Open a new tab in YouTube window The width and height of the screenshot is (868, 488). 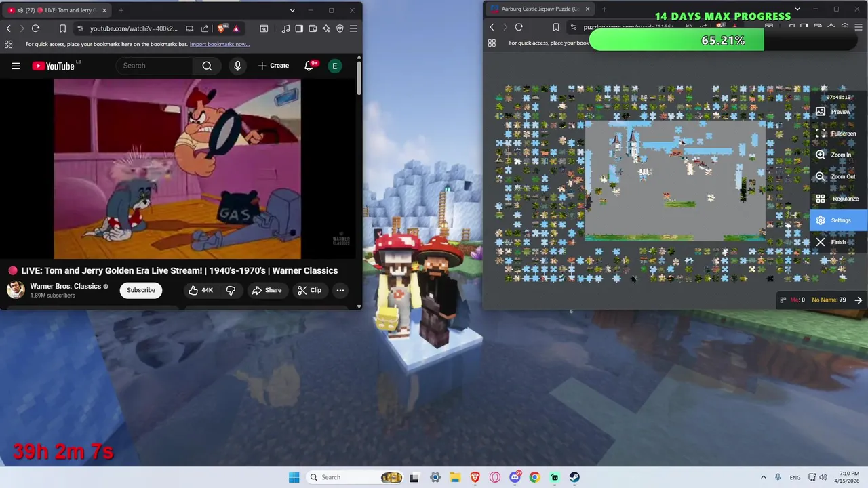121,10
